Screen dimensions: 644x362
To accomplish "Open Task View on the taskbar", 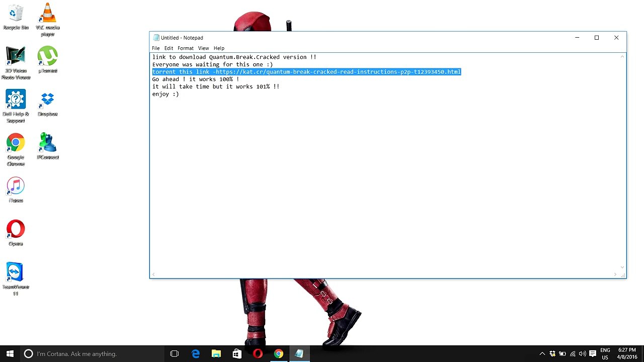I will point(175,354).
